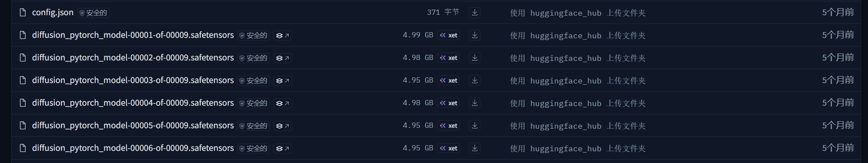Click the 5个月前 timestamp on model-00001 row
868x163 pixels.
[838, 35]
